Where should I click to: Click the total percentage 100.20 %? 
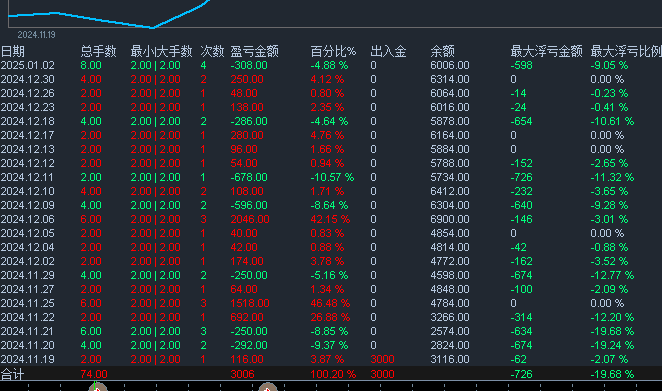(333, 374)
